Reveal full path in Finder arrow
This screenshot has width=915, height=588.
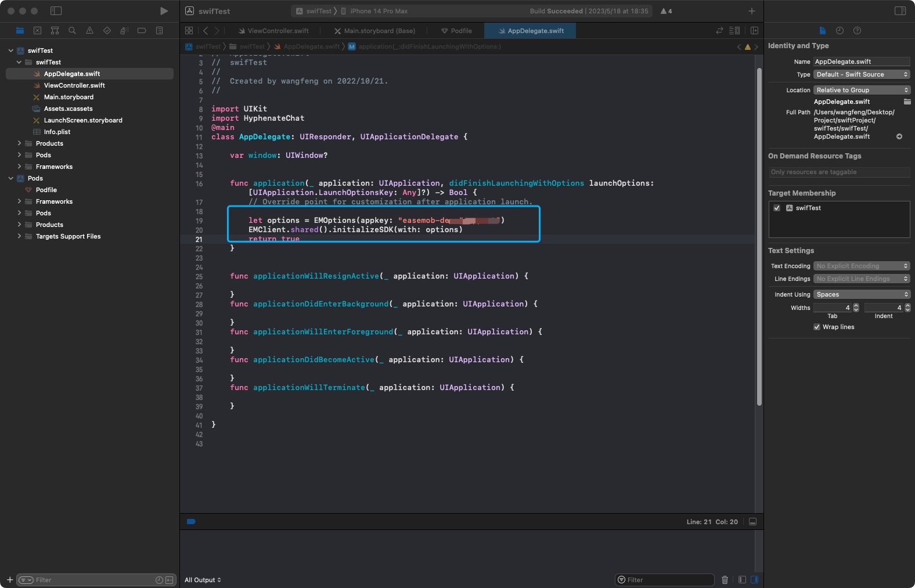[x=899, y=136]
